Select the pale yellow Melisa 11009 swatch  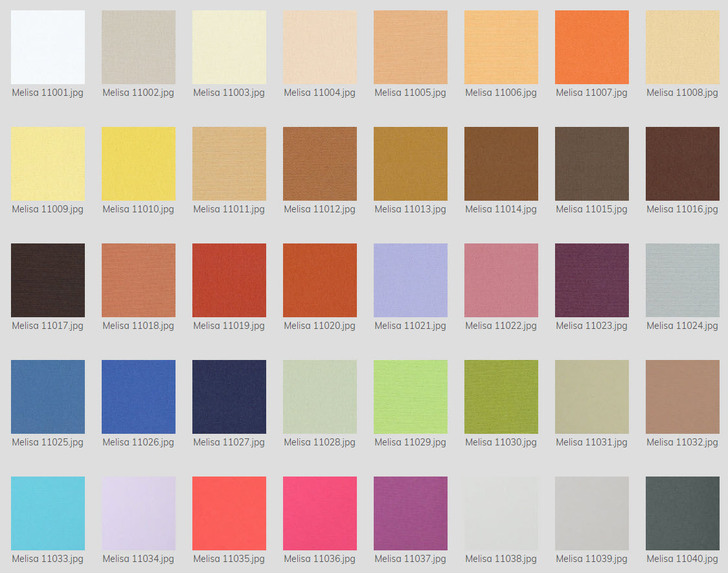pos(48,164)
